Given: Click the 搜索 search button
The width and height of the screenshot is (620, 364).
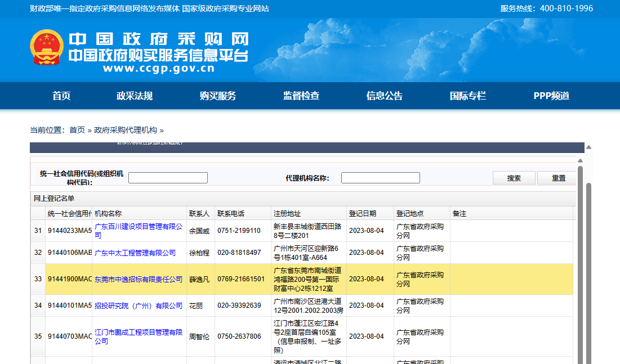Looking at the screenshot, I should pos(513,177).
